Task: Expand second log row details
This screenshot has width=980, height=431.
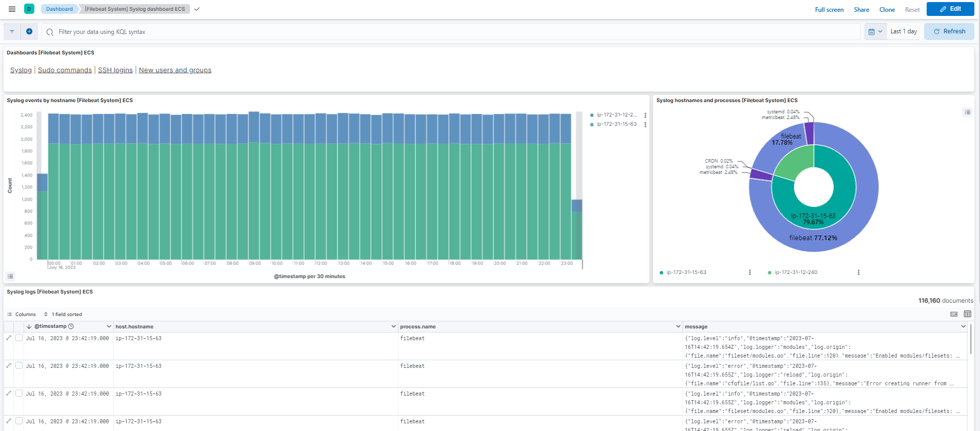Action: click(x=9, y=365)
